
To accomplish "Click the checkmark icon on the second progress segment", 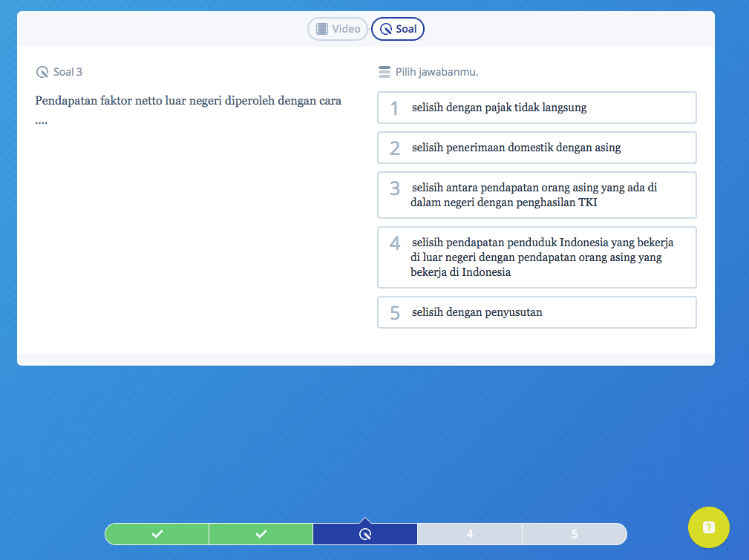I will click(x=261, y=533).
